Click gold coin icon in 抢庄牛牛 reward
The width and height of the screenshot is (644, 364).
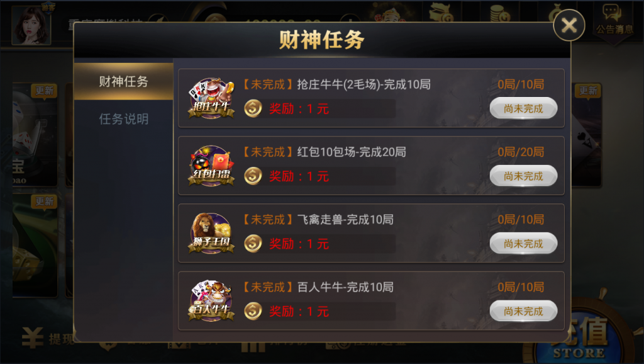pyautogui.click(x=253, y=108)
